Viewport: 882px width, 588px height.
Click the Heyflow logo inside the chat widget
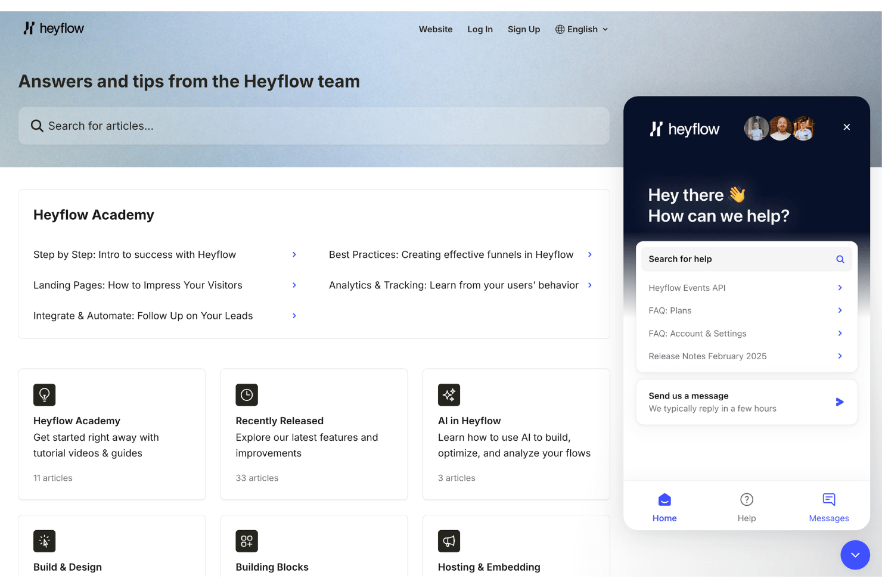[684, 129]
